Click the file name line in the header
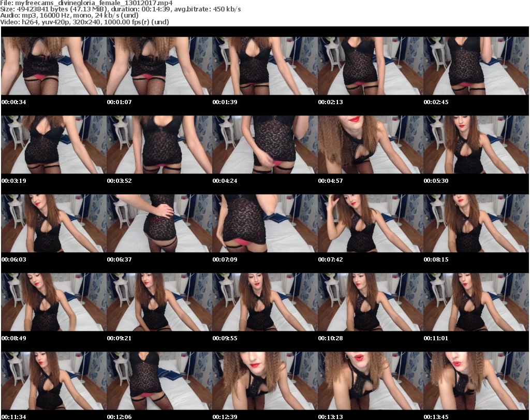 [x=86, y=3]
